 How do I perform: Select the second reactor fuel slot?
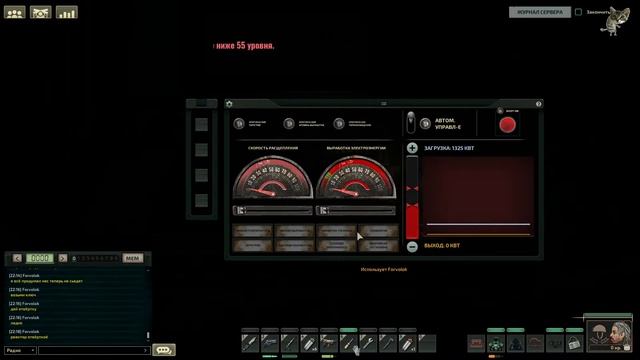201,150
